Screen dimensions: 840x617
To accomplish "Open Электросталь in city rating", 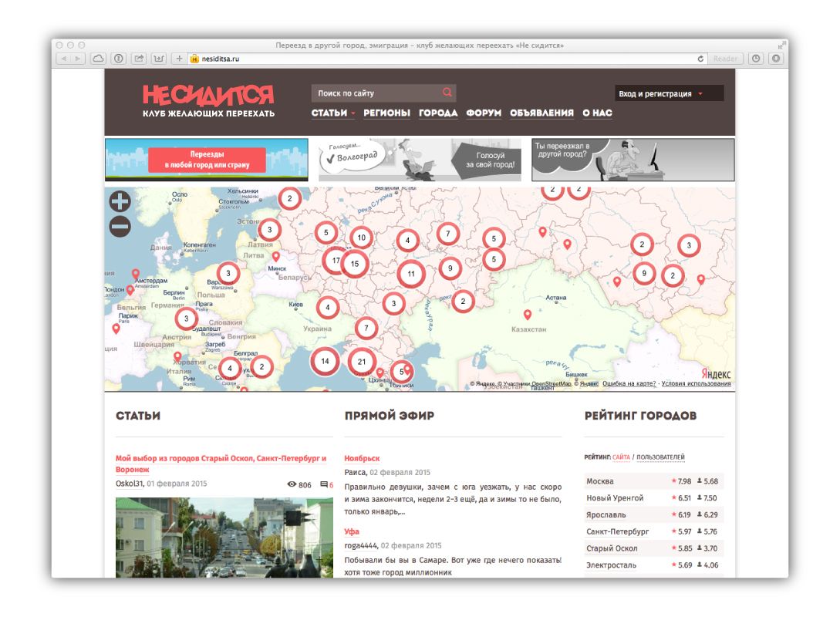I will point(611,565).
